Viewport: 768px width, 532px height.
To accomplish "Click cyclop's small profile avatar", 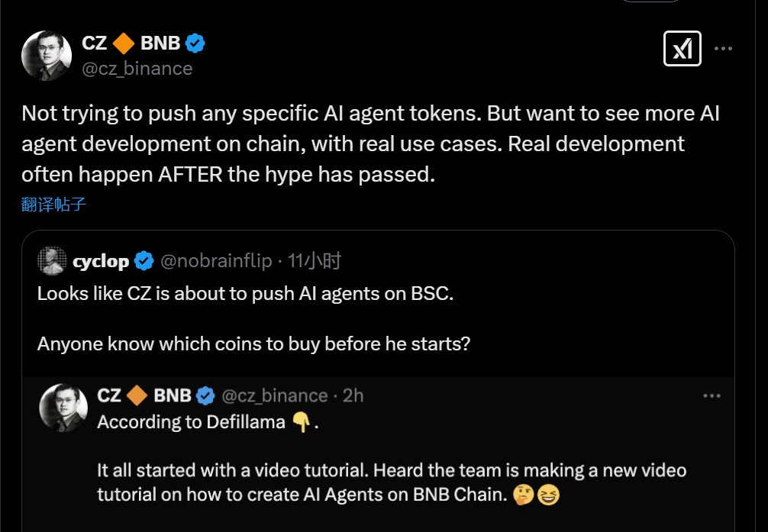I will pos(51,261).
